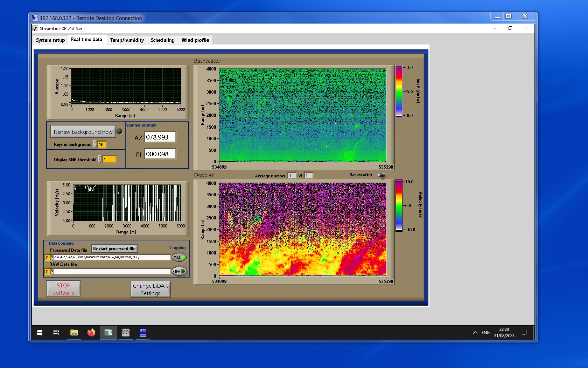This screenshot has height=368, width=588.
Task: Switch to the Wind profile tab
Action: [195, 40]
